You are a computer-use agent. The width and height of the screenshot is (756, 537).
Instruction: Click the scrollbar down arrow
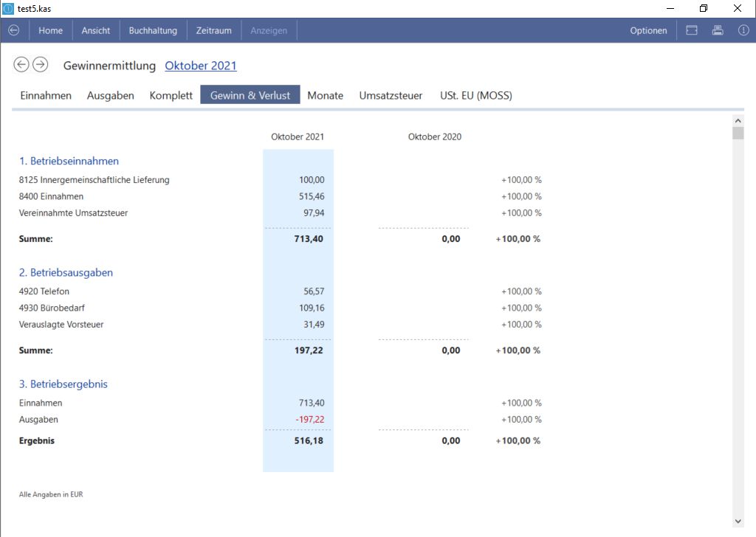(x=738, y=521)
